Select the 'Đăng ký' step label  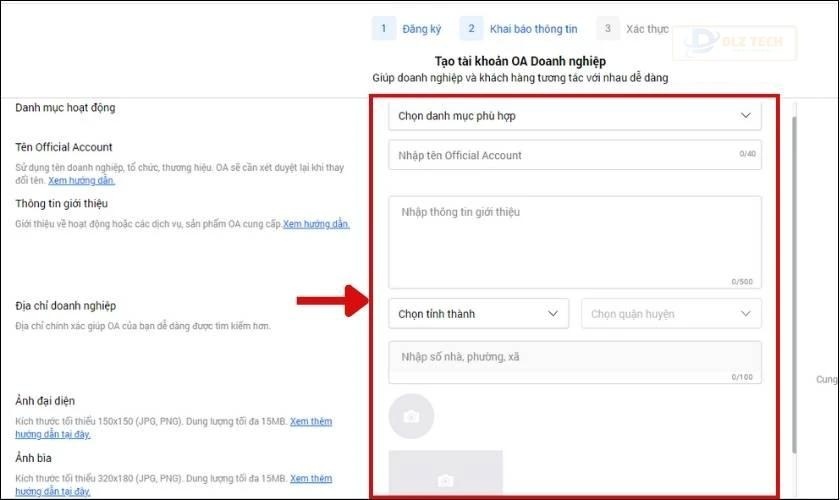(421, 30)
